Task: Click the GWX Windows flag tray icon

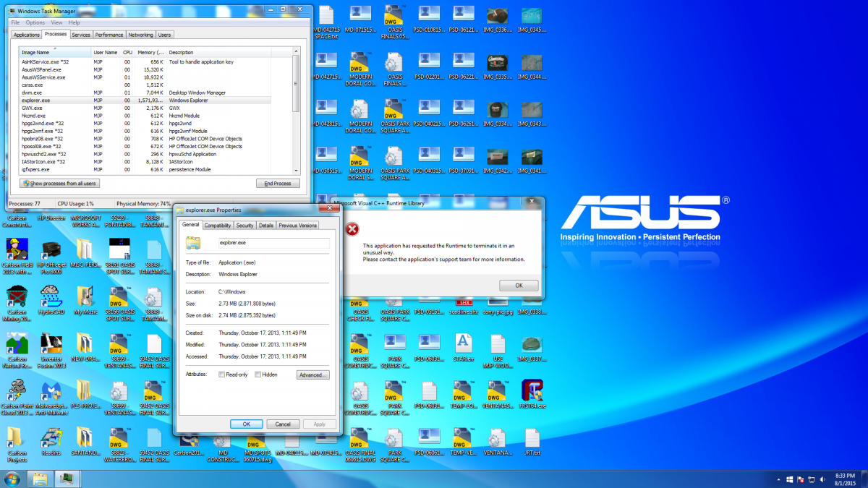Action: [x=790, y=479]
